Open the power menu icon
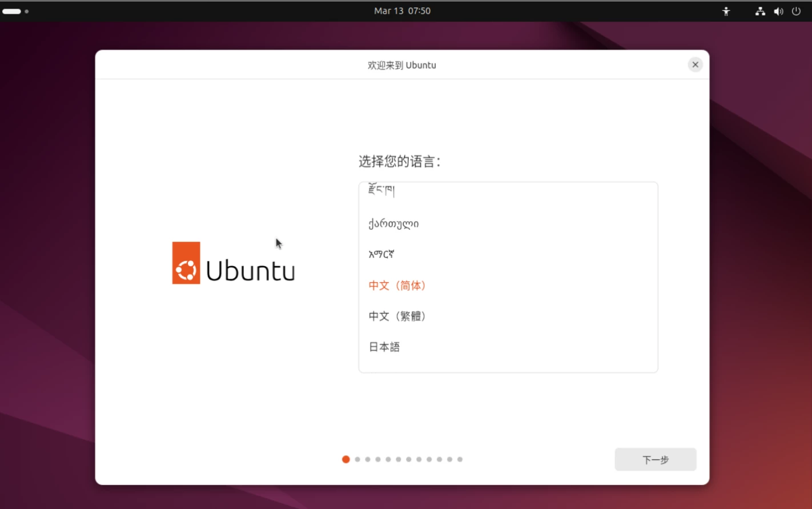The image size is (812, 509). pyautogui.click(x=796, y=11)
